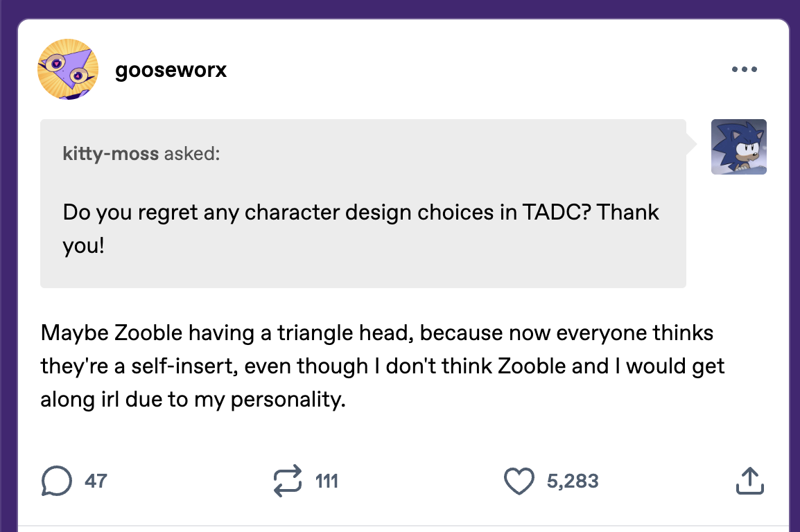The image size is (800, 532).
Task: Click 'along irl due to my personality' line
Action: [193, 400]
